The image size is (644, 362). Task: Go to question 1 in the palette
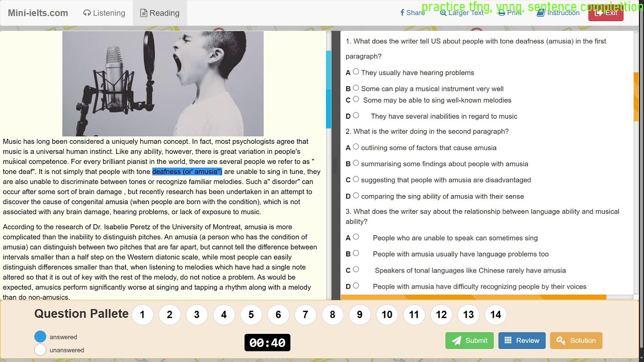tap(142, 315)
